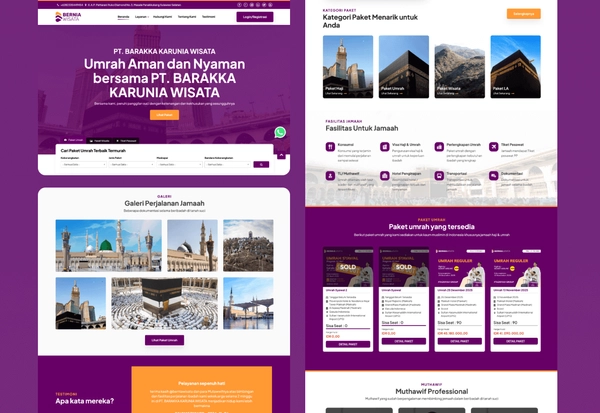This screenshot has height=413, width=600.
Task: Open the green WhatsApp chat bubble
Action: (280, 132)
